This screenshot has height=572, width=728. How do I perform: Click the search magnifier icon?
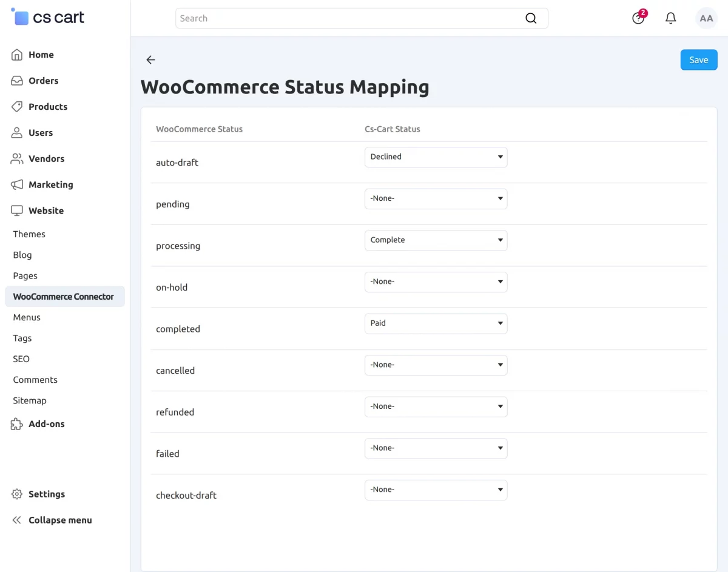point(531,18)
